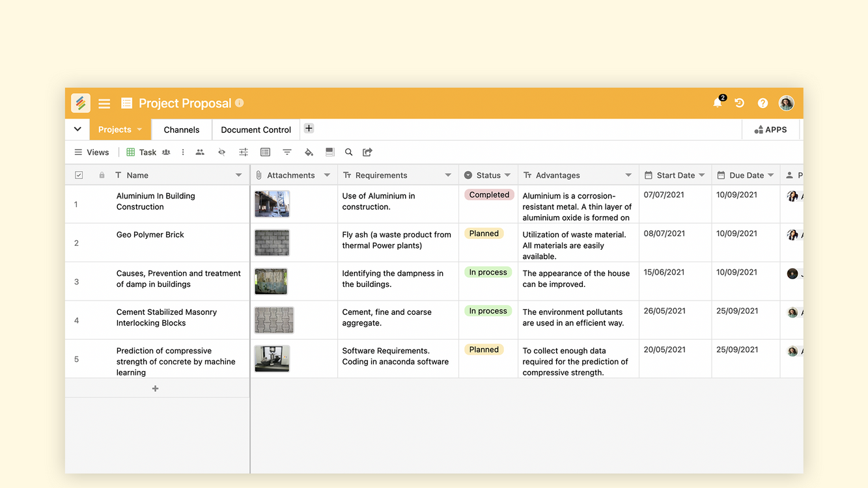Switch to the Channels tab

tap(182, 129)
